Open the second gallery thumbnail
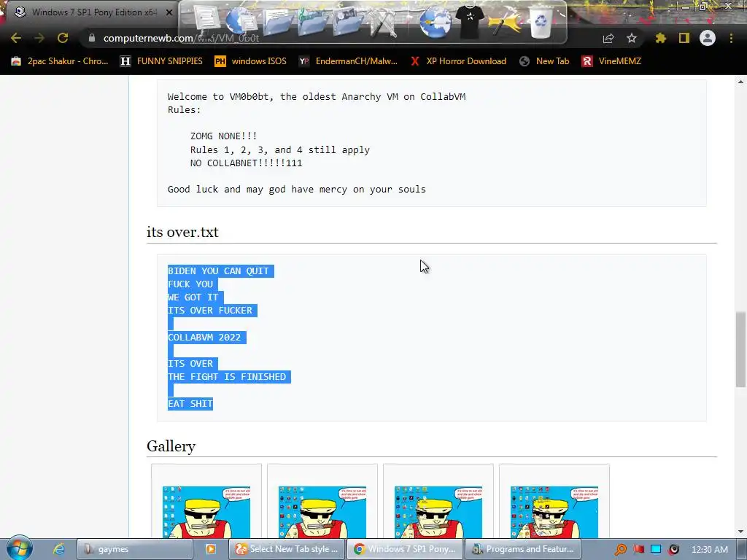The height and width of the screenshot is (560, 747). [x=322, y=512]
